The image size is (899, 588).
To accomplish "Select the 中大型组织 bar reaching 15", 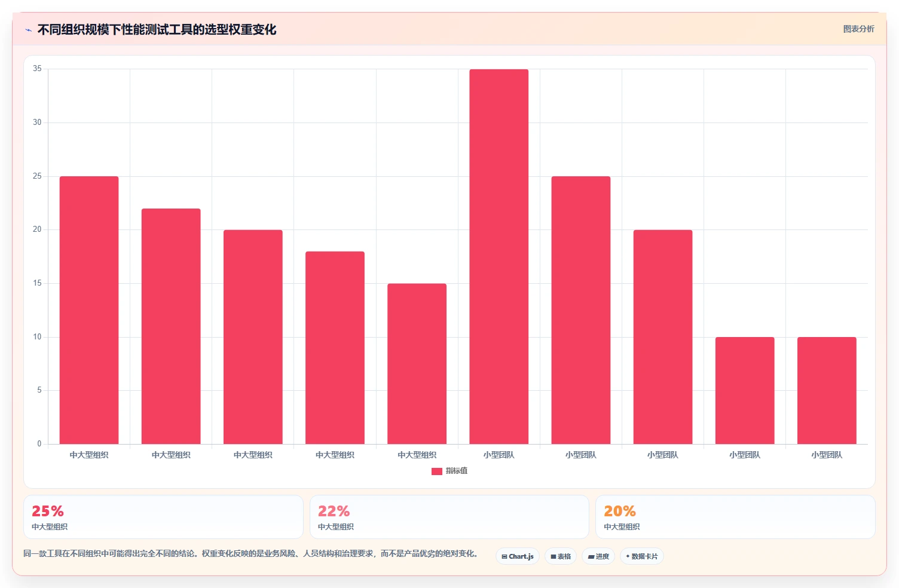I will (417, 364).
